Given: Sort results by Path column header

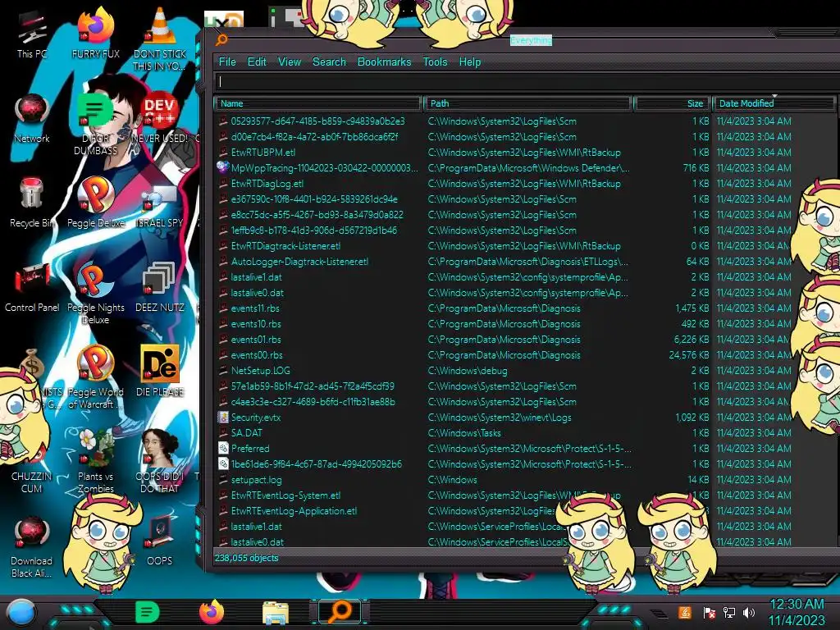Looking at the screenshot, I should pyautogui.click(x=528, y=103).
